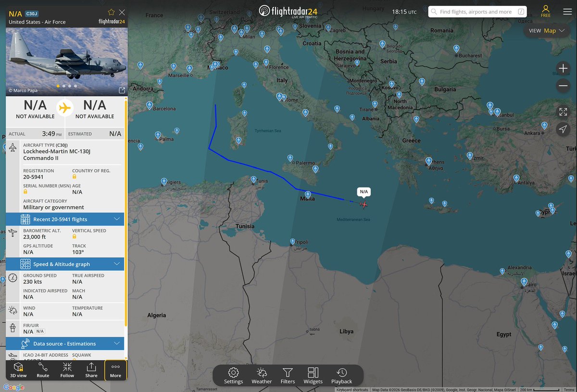Show the flight Route

43,370
